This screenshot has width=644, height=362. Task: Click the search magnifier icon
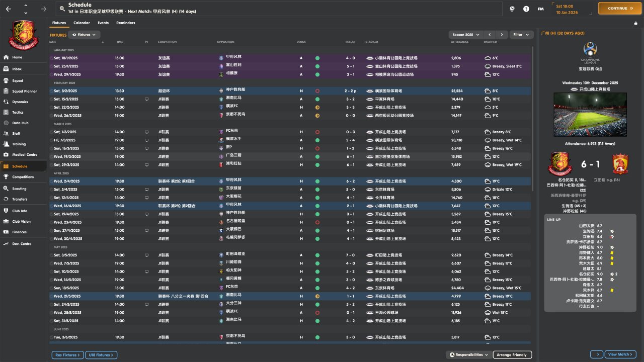point(62,9)
